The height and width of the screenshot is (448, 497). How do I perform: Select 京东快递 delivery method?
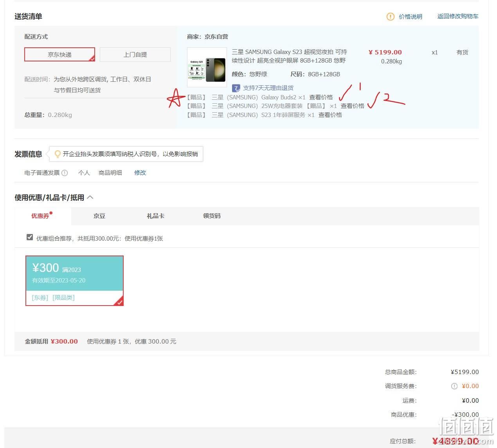pyautogui.click(x=59, y=54)
